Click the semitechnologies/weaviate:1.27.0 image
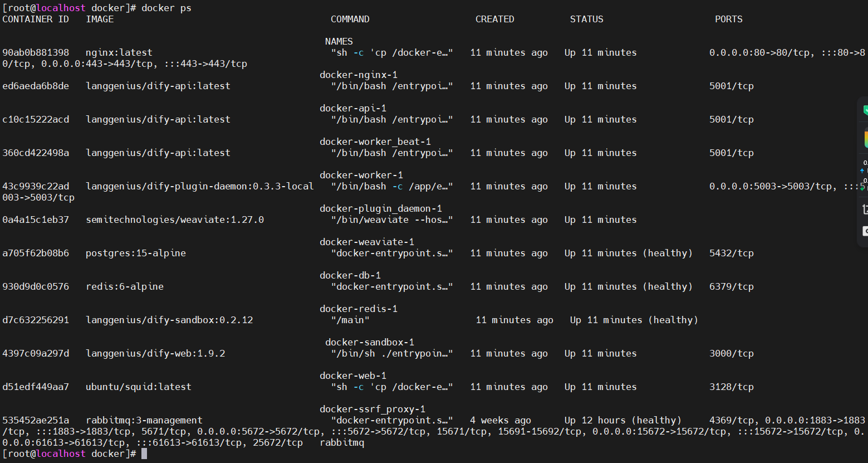This screenshot has width=868, height=463. coord(175,220)
